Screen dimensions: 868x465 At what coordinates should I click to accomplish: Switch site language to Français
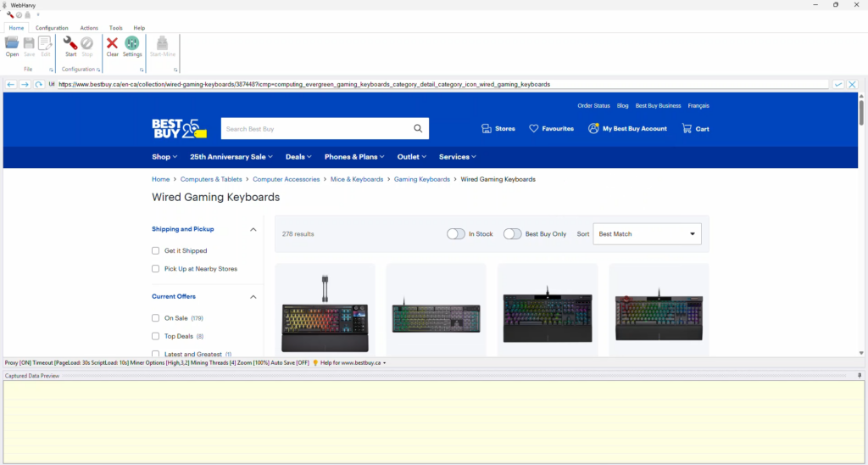point(698,106)
